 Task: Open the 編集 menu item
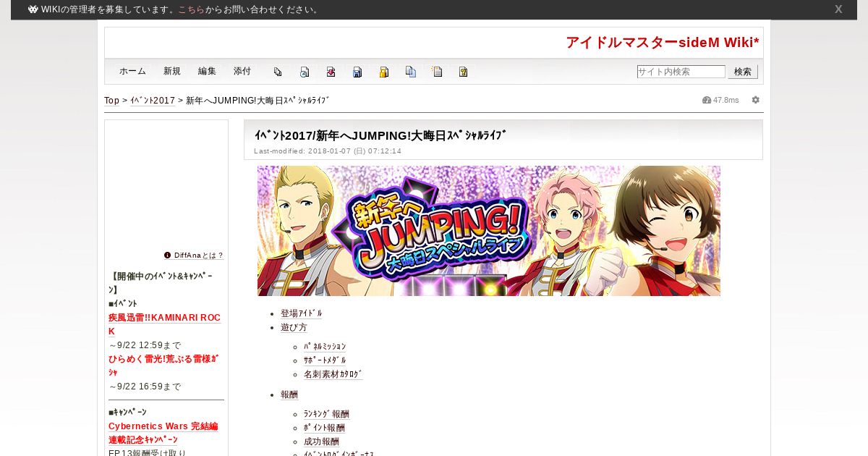click(207, 71)
